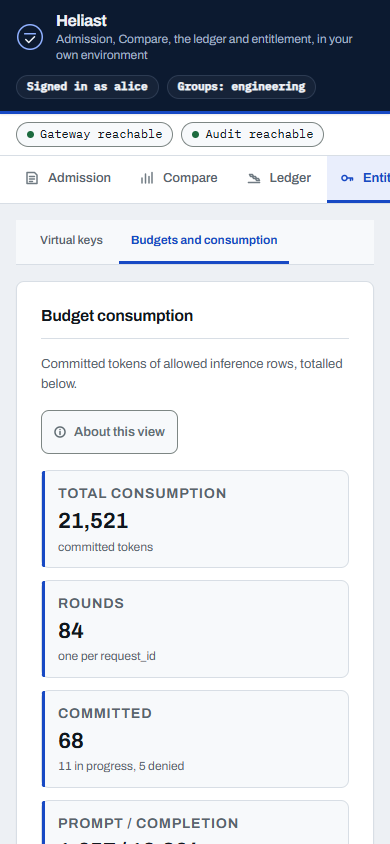Viewport: 390px width, 844px height.
Task: Open the Ledger tab
Action: coord(279,179)
